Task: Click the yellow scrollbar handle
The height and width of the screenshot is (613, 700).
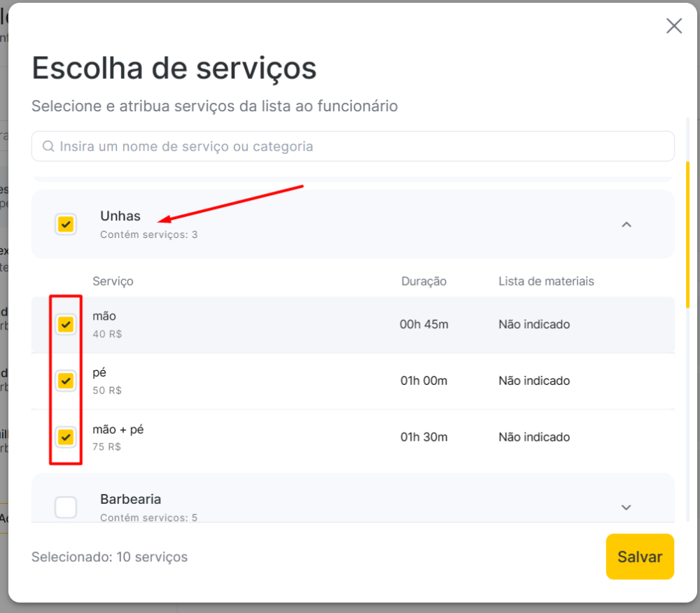Action: (x=687, y=235)
